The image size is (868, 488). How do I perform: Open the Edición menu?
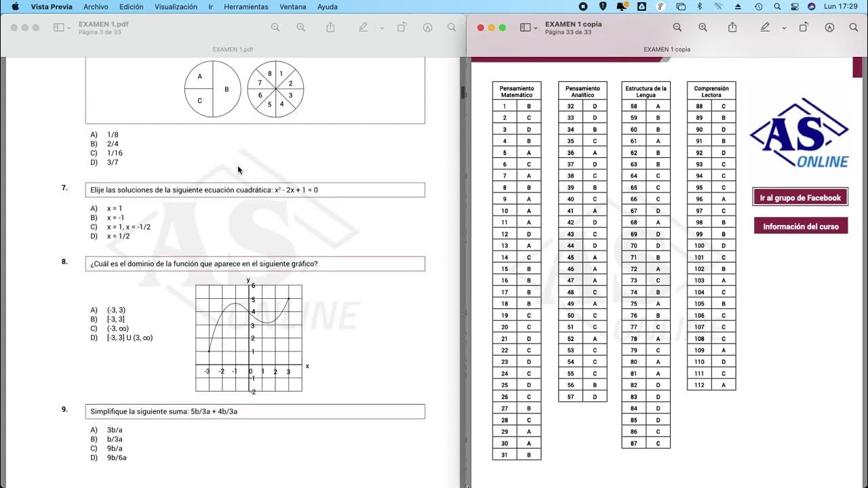(132, 7)
